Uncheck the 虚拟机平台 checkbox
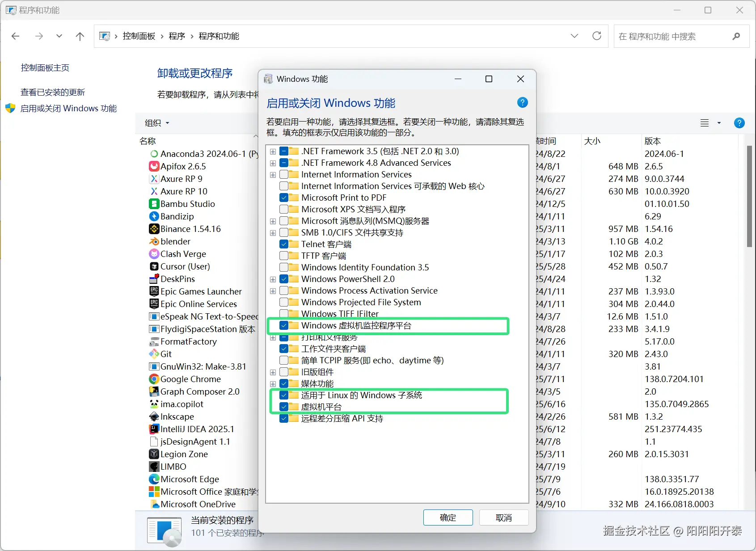Screen dimensions: 756x551 (284, 407)
